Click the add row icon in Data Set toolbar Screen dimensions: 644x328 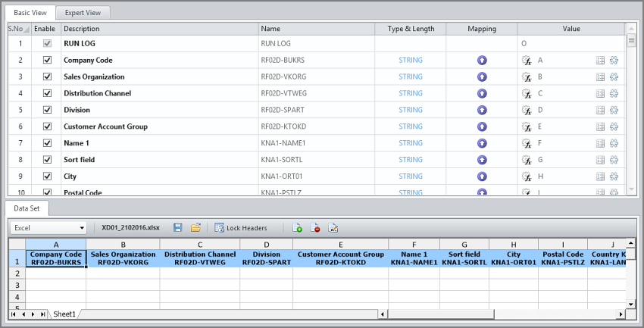(298, 227)
